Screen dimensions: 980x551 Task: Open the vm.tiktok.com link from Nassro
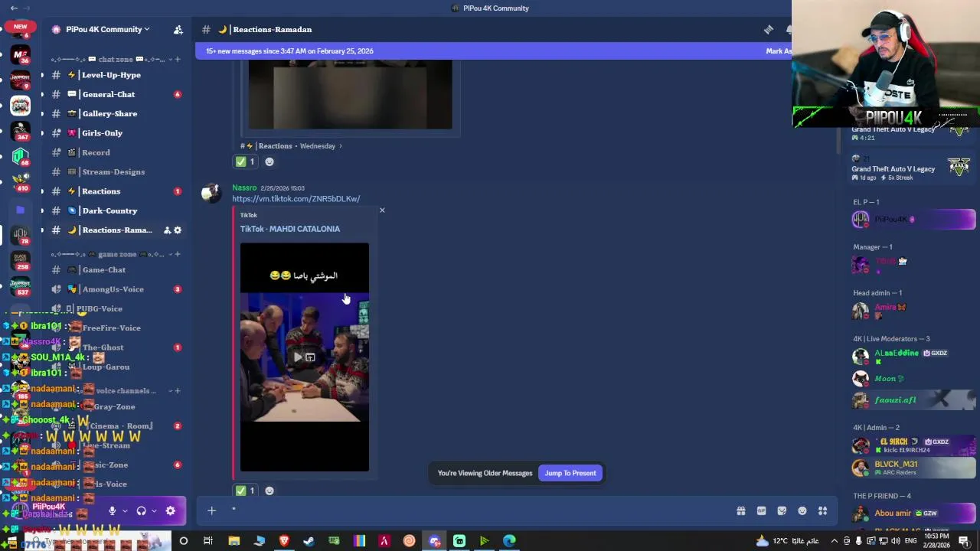click(296, 199)
